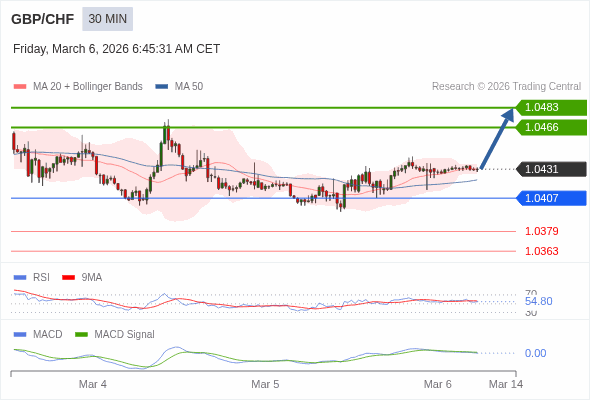Click the MA 20 + Bollinger Bands legend label
590x400 pixels.
point(88,87)
